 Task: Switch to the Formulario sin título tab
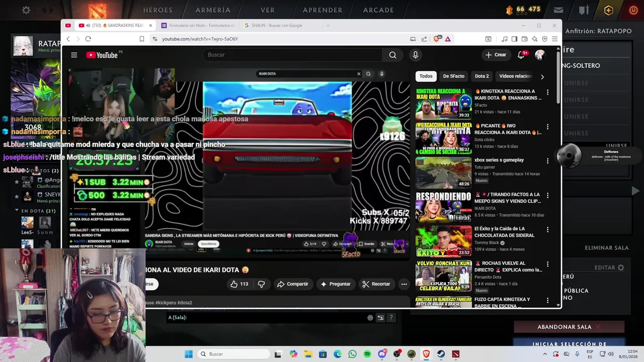pos(198,26)
